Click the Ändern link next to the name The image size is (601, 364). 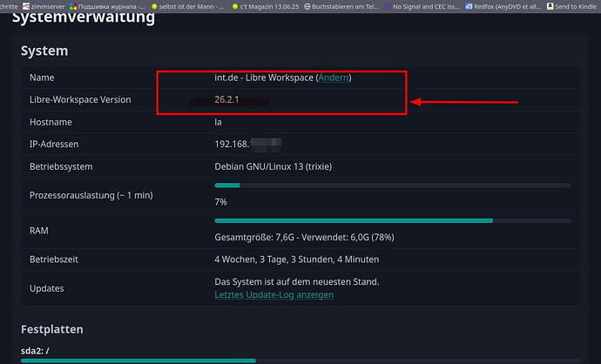334,78
